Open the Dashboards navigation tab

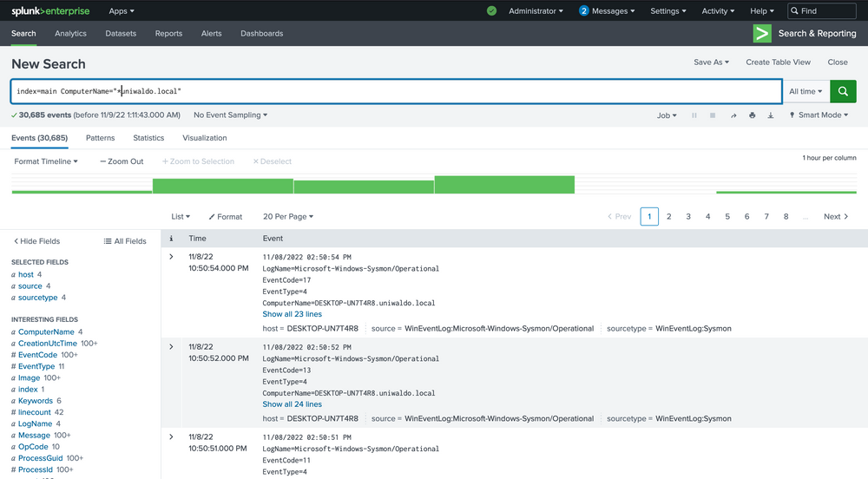261,34
